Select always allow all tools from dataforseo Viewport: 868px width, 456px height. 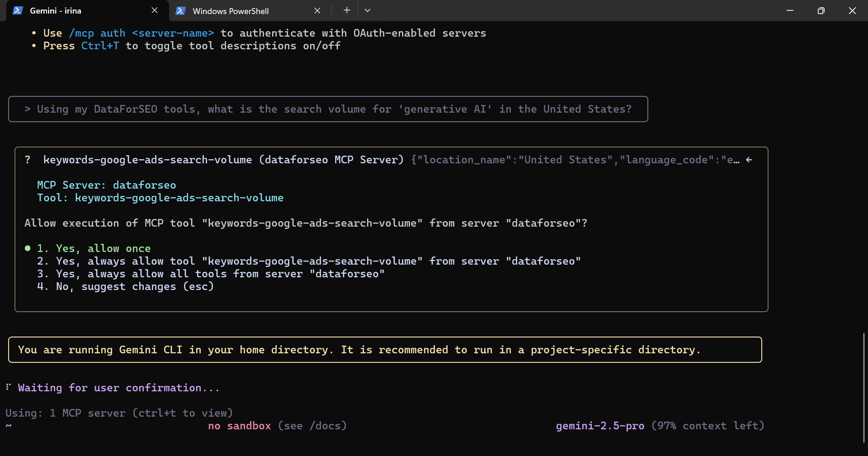pos(211,274)
